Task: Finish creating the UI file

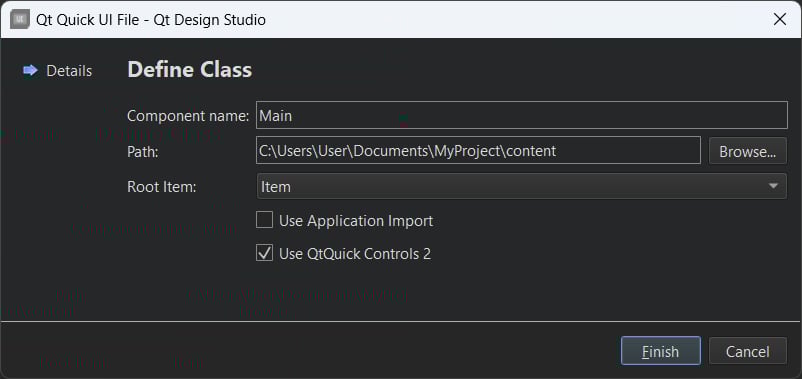Action: click(x=660, y=351)
